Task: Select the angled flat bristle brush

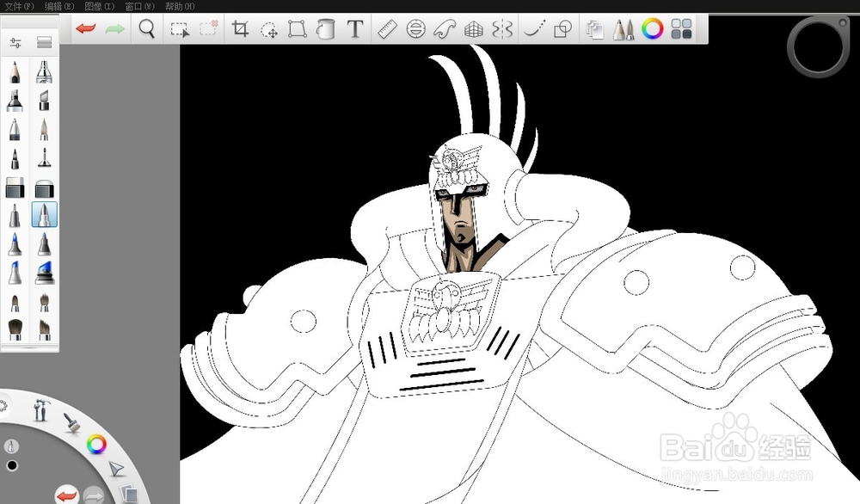Action: [x=44, y=329]
